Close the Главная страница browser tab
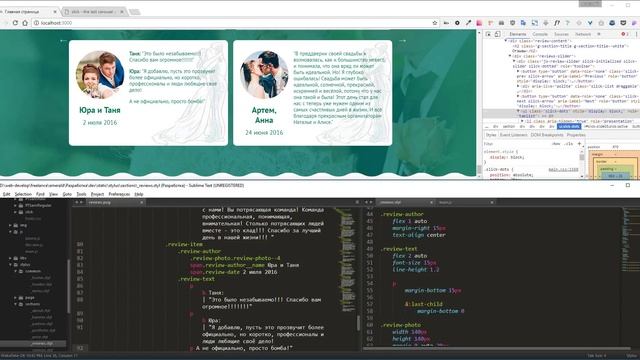 click(x=56, y=12)
